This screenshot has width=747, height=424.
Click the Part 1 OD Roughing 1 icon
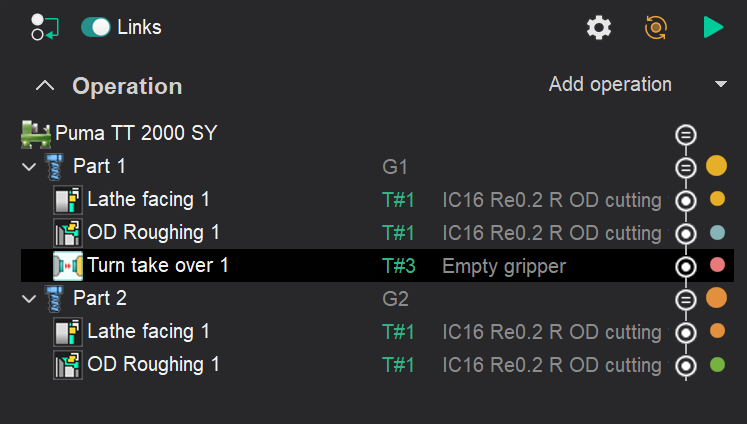pos(67,233)
